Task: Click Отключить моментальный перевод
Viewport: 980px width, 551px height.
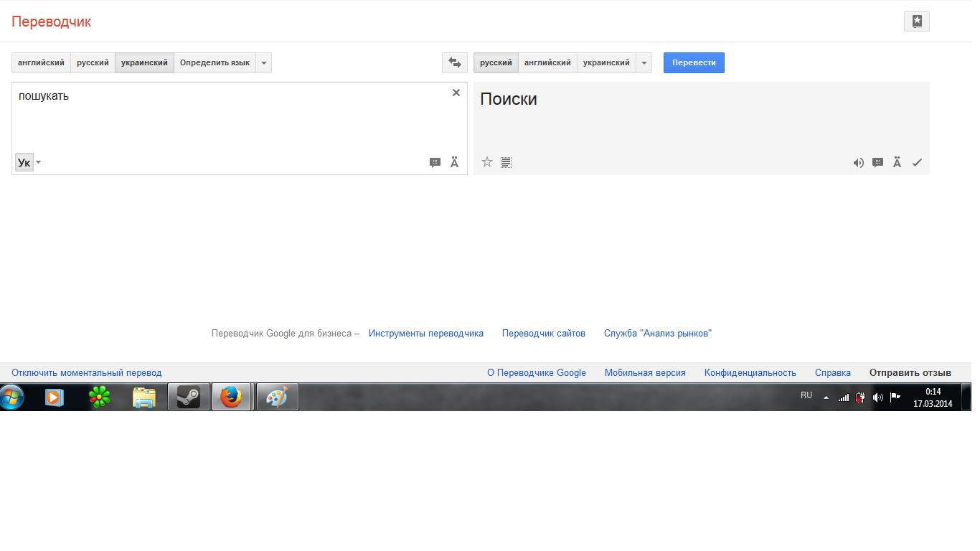Action: [87, 373]
